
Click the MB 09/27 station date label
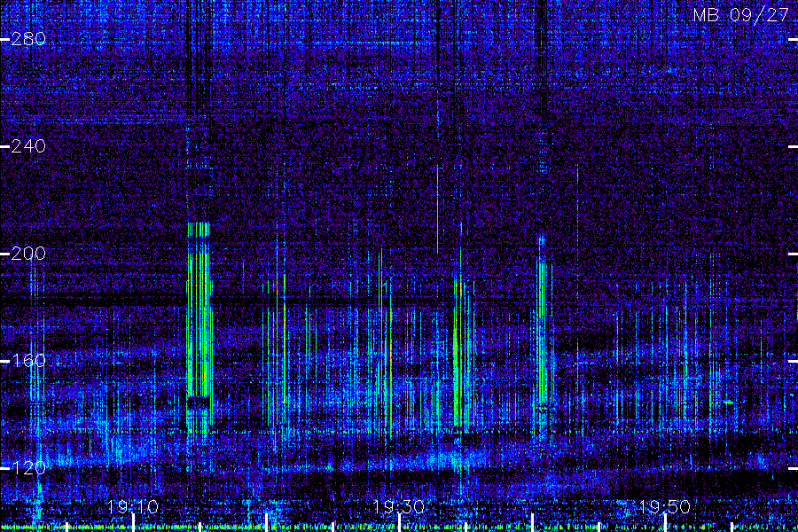coord(741,15)
